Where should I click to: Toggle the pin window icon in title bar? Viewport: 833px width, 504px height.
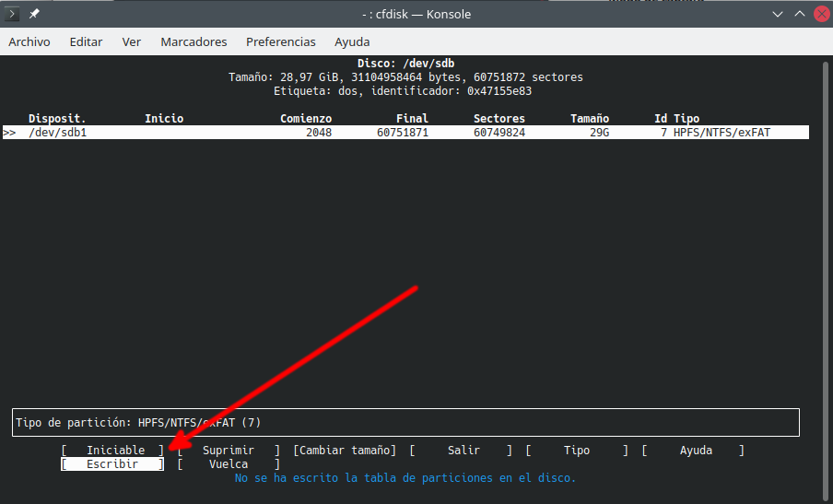35,15
